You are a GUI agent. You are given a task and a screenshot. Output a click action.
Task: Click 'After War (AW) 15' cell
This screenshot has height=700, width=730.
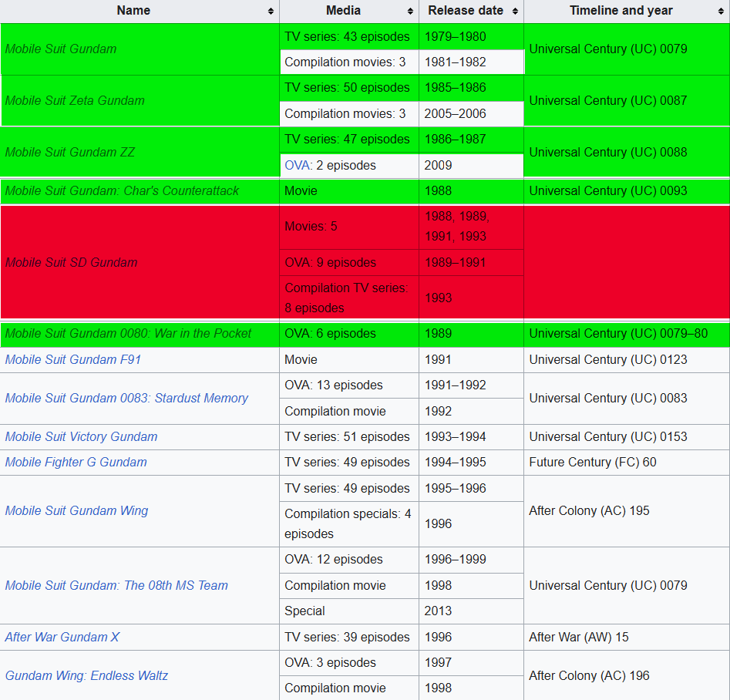(x=627, y=637)
